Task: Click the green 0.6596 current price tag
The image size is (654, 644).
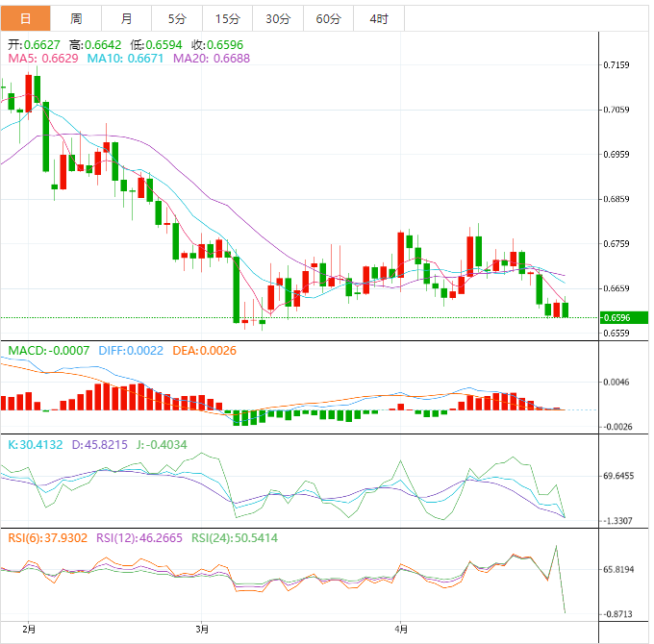Action: click(623, 317)
